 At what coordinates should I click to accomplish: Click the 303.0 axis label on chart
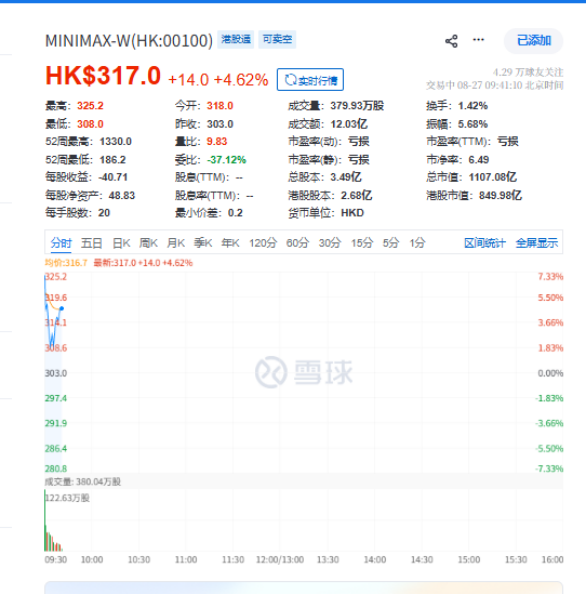pos(56,374)
